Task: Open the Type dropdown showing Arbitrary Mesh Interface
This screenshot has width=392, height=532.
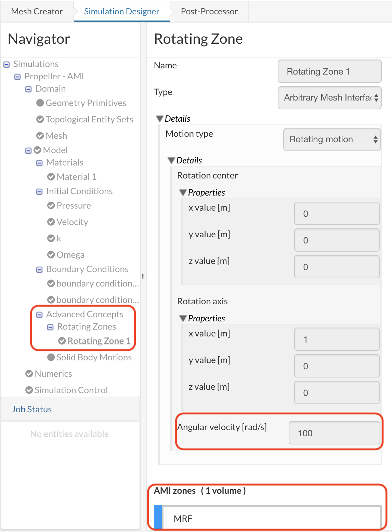Action: [329, 98]
